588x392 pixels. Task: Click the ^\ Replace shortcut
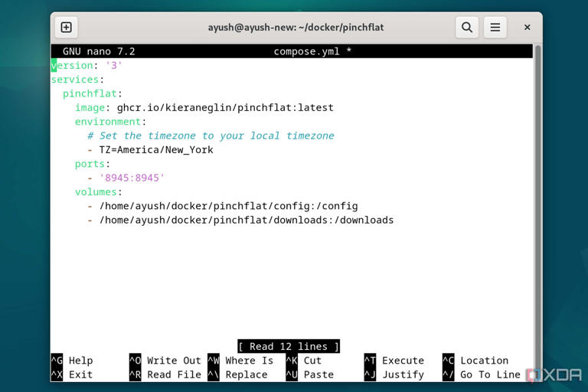click(x=238, y=374)
